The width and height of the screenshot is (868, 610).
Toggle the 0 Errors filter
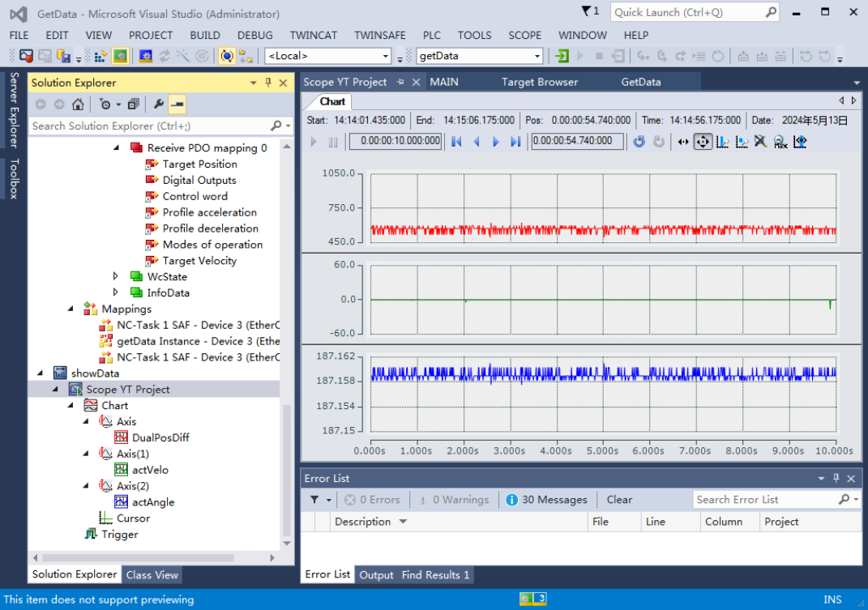click(x=371, y=500)
